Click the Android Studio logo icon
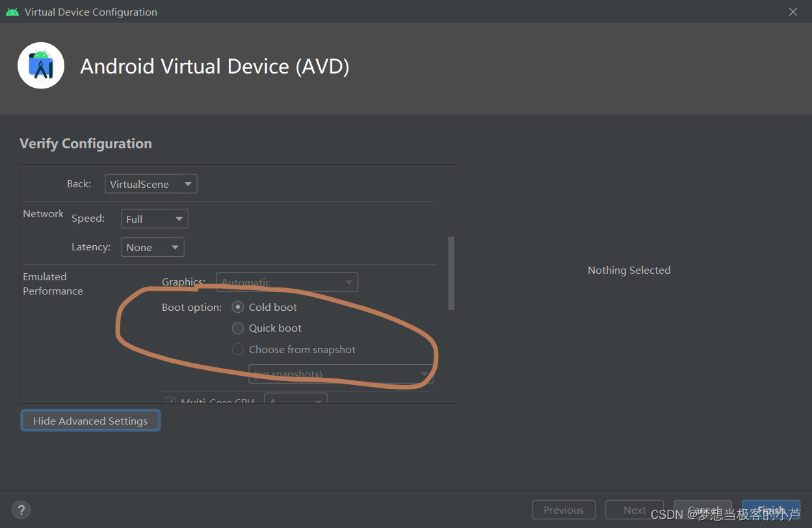812x528 pixels. (41, 66)
